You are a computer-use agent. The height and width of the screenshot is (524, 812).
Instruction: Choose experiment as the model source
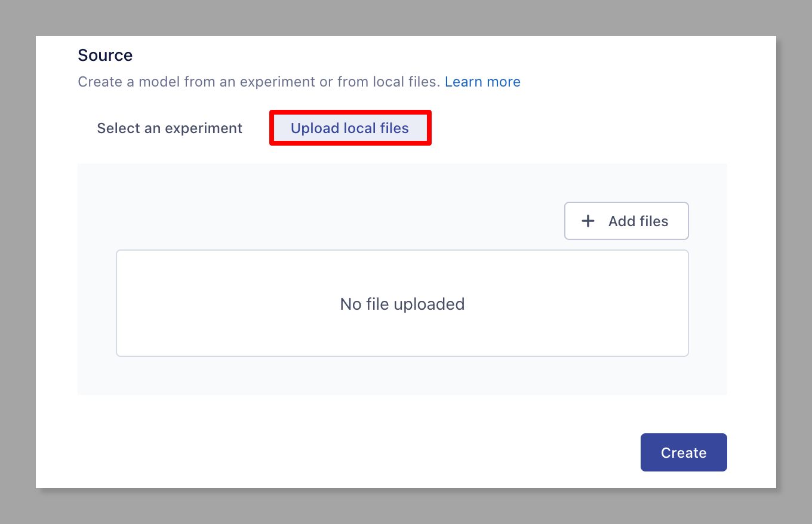pyautogui.click(x=170, y=128)
